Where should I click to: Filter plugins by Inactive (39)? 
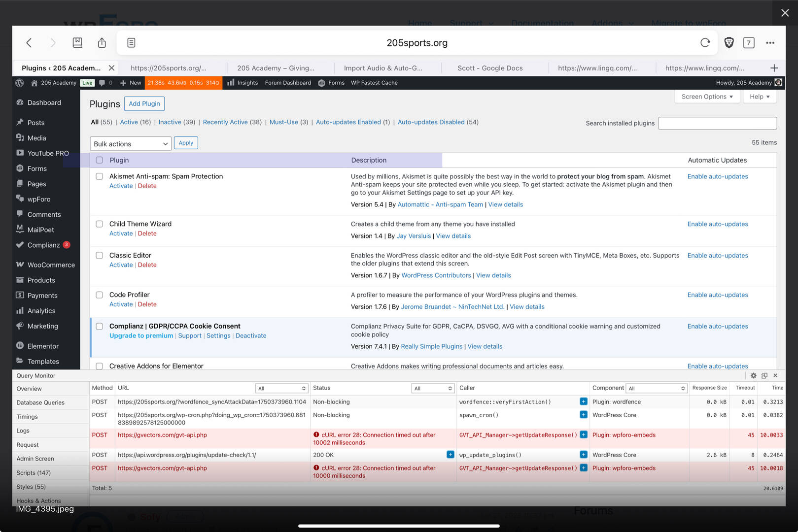point(177,122)
